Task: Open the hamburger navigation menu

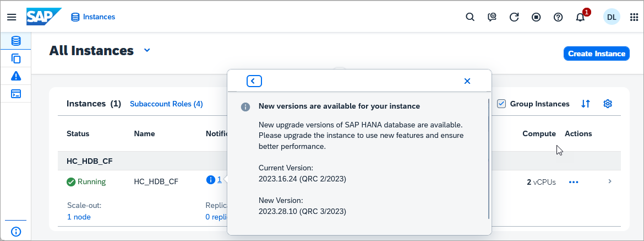Action: click(12, 17)
